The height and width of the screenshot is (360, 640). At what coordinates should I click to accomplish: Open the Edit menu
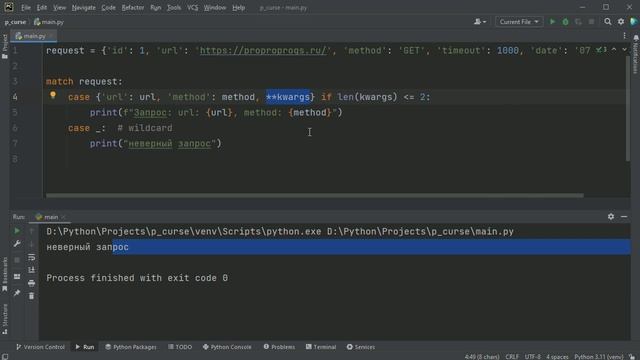pyautogui.click(x=42, y=7)
